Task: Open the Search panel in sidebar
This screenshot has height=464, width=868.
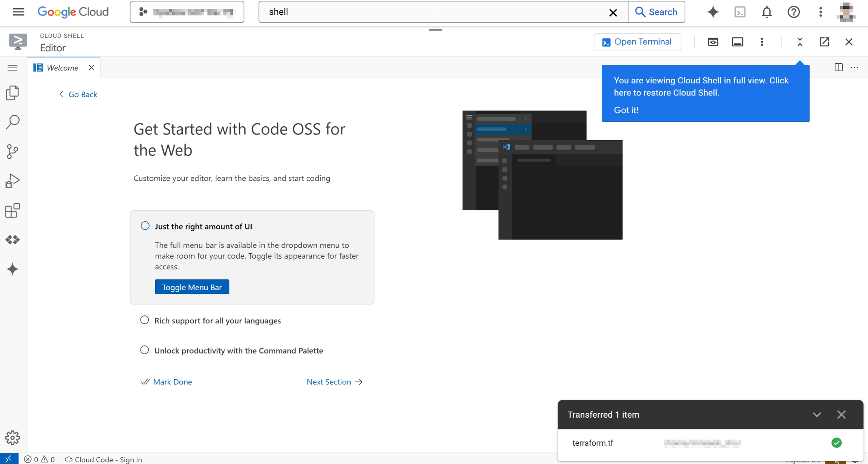Action: point(12,122)
